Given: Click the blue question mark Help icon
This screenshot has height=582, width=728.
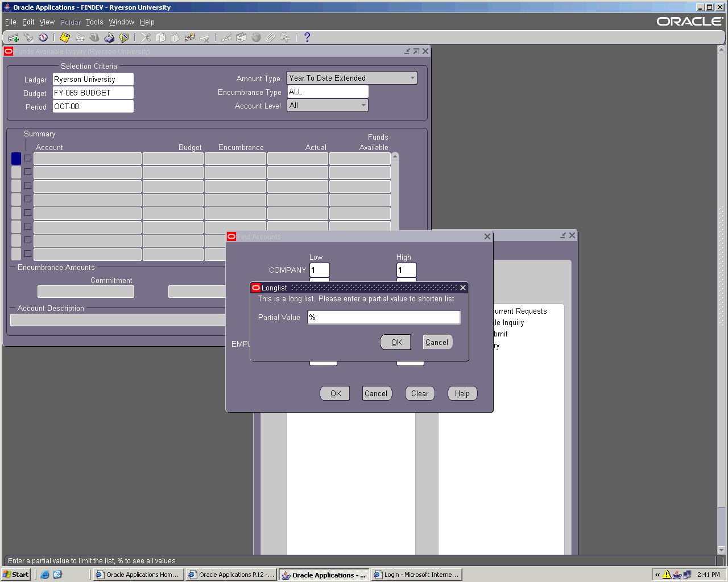Looking at the screenshot, I should click(307, 38).
